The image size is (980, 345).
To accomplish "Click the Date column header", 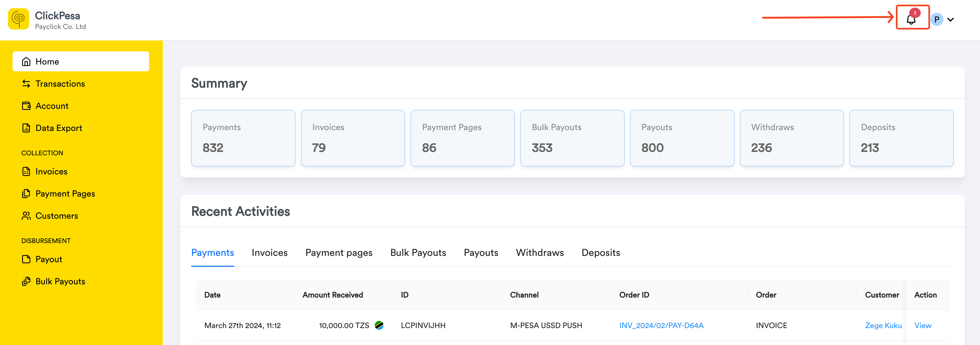I will pos(212,295).
